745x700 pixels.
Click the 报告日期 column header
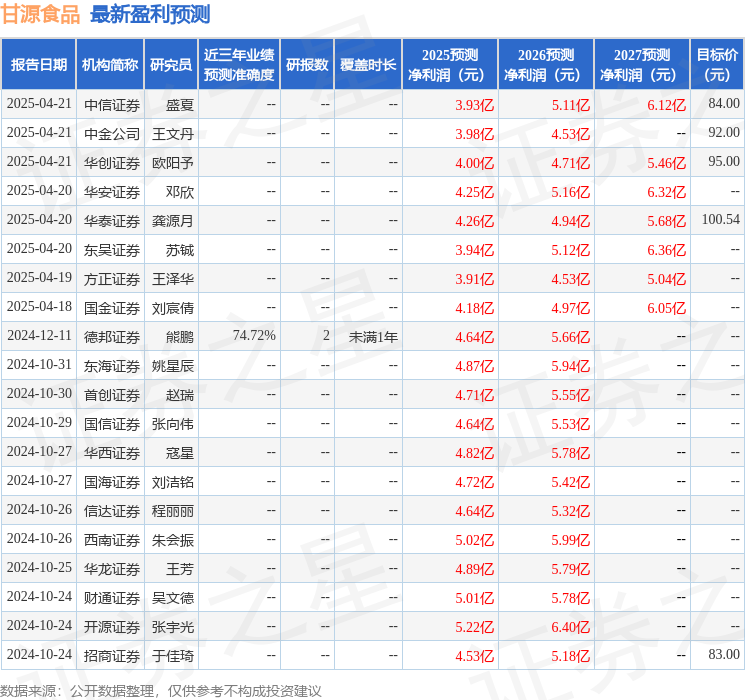click(38, 65)
